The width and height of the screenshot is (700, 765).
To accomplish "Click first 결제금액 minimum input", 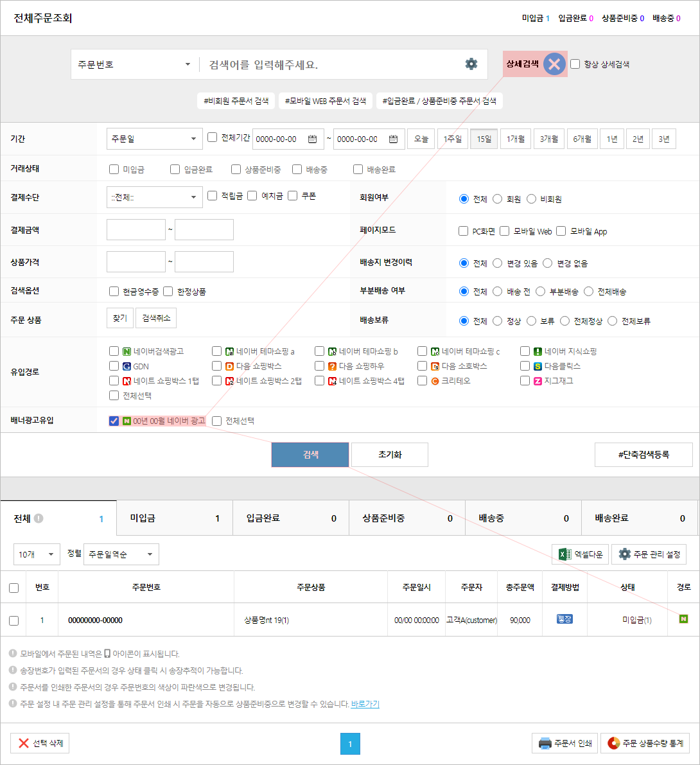I will pyautogui.click(x=136, y=230).
